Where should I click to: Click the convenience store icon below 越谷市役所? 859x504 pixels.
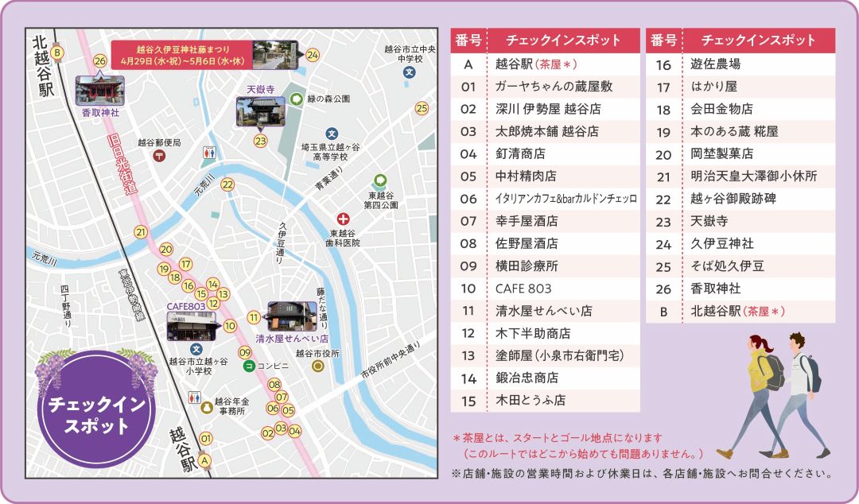[249, 366]
